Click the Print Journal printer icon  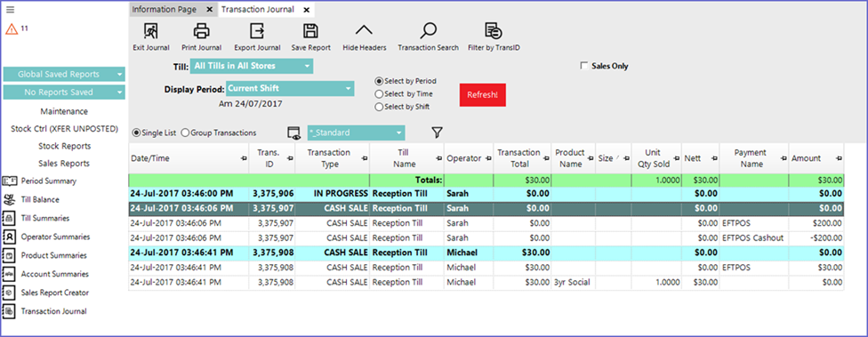pos(202,30)
